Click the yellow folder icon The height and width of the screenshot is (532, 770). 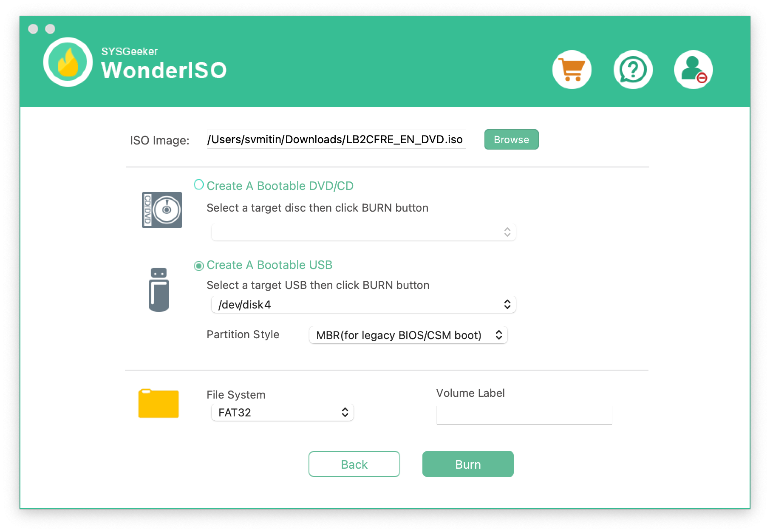(159, 403)
